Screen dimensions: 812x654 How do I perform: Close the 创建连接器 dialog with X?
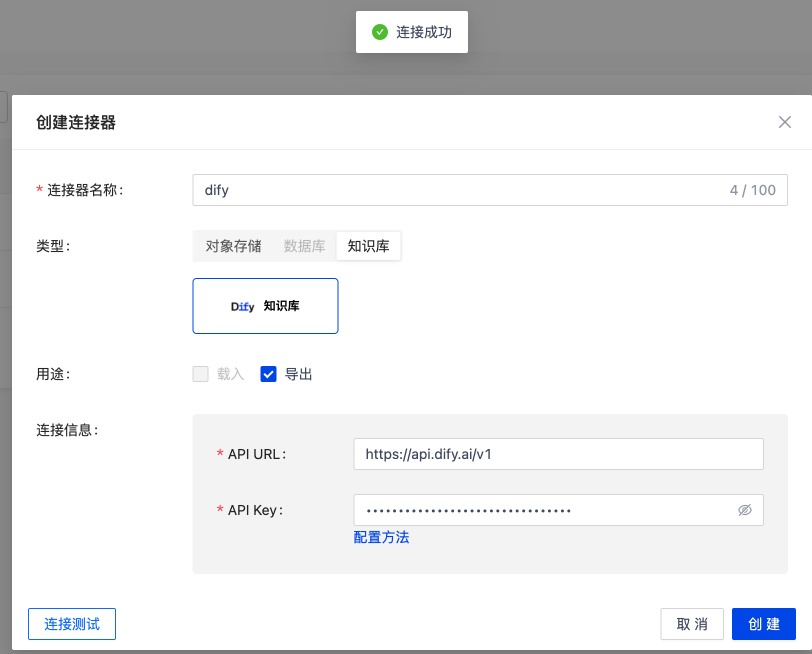pos(784,122)
